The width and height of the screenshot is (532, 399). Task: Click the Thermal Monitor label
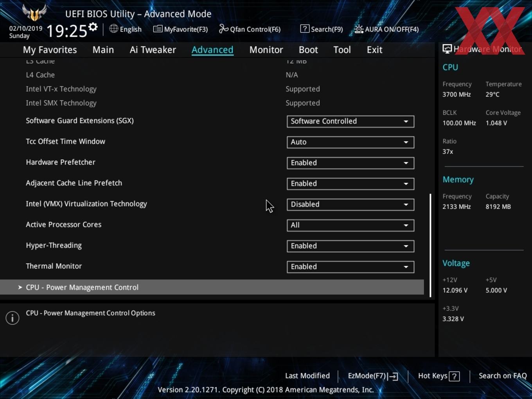54,266
